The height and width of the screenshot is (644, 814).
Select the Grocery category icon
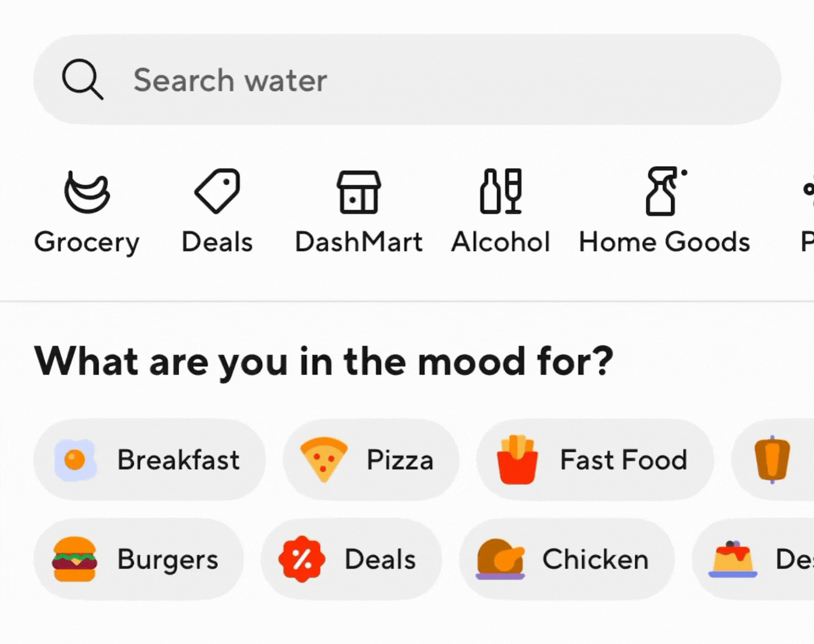point(87,193)
